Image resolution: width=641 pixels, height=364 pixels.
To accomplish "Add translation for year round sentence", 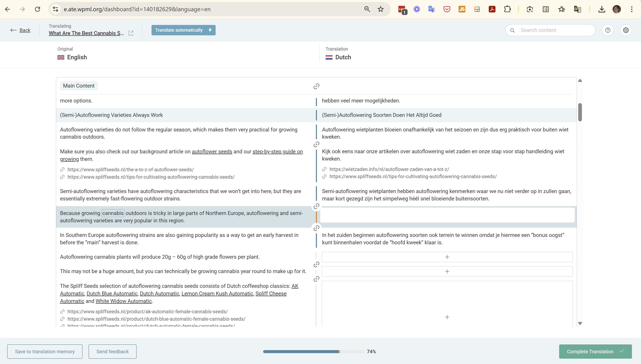I will tap(447, 272).
